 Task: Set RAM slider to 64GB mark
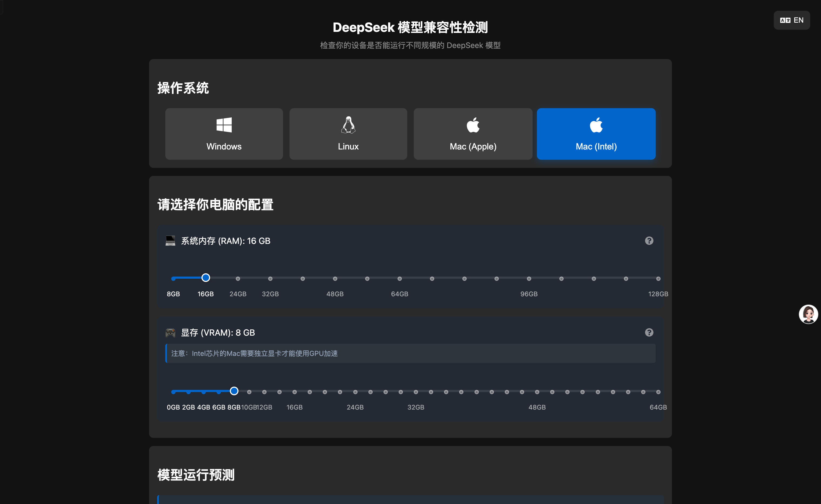point(399,279)
